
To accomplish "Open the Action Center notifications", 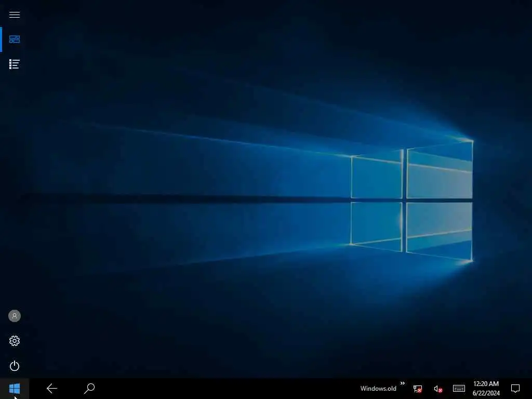I will [515, 389].
